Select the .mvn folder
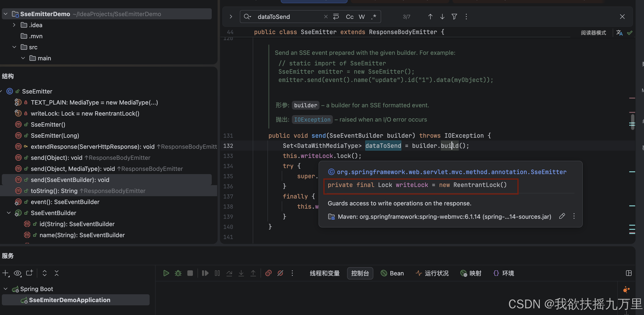The image size is (644, 315). coord(35,36)
